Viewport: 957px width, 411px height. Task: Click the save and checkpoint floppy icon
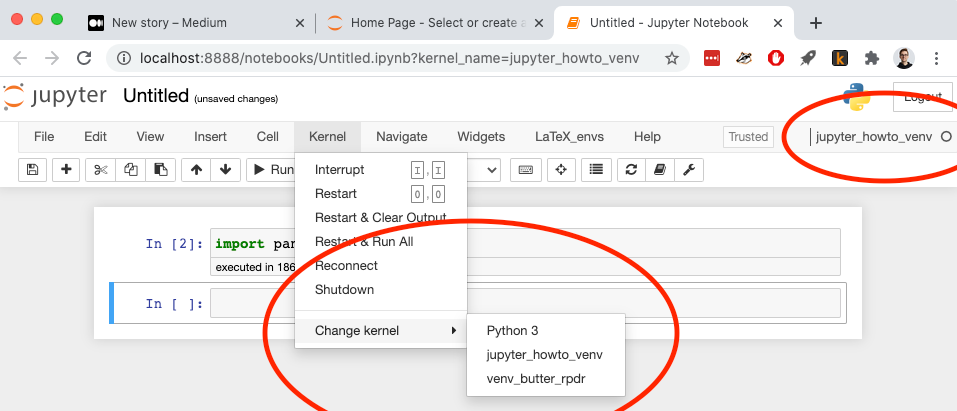33,170
